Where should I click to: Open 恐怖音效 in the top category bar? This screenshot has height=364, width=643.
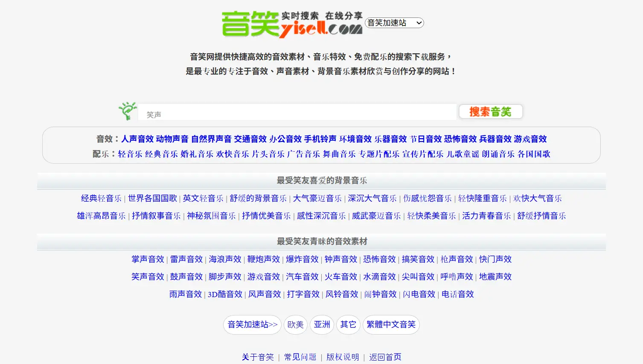coord(460,139)
